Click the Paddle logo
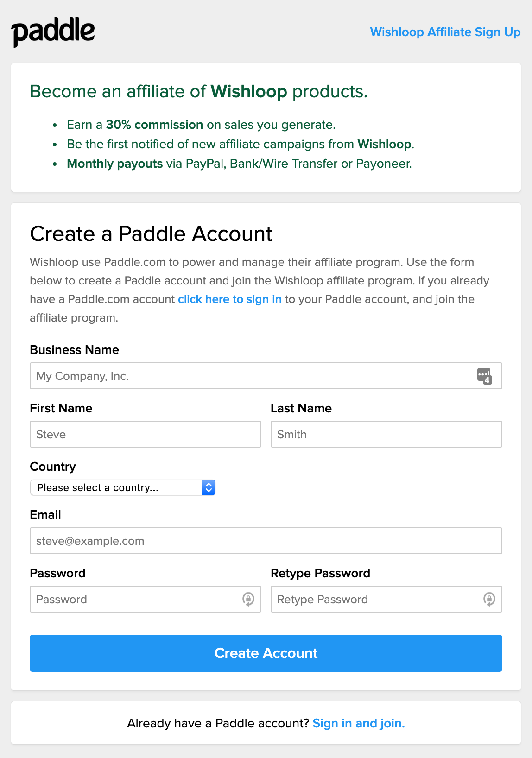532x758 pixels. (x=53, y=32)
